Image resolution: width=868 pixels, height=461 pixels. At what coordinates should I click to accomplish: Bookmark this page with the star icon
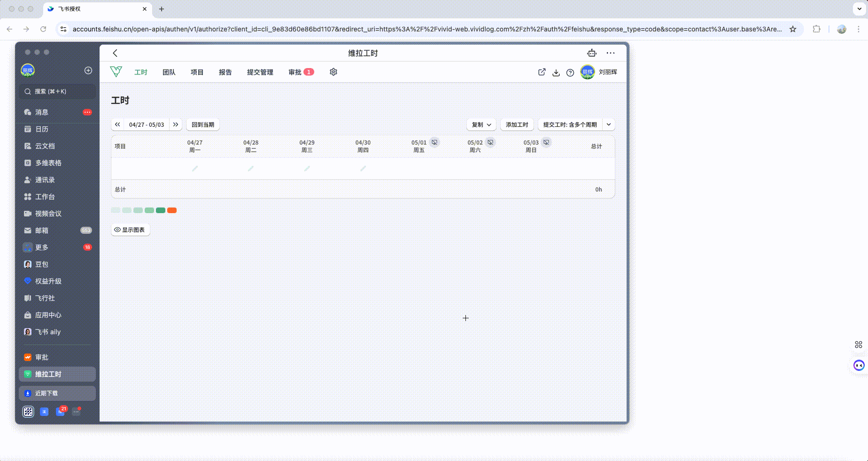pyautogui.click(x=793, y=29)
